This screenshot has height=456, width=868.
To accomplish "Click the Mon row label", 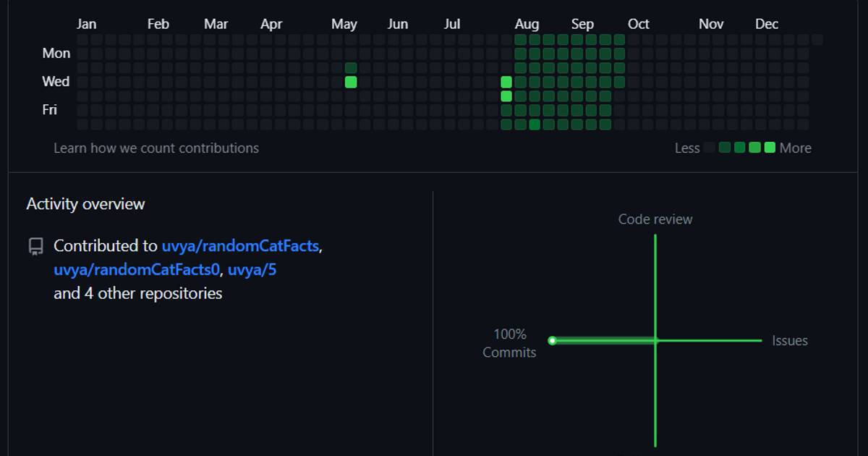I will coord(56,54).
